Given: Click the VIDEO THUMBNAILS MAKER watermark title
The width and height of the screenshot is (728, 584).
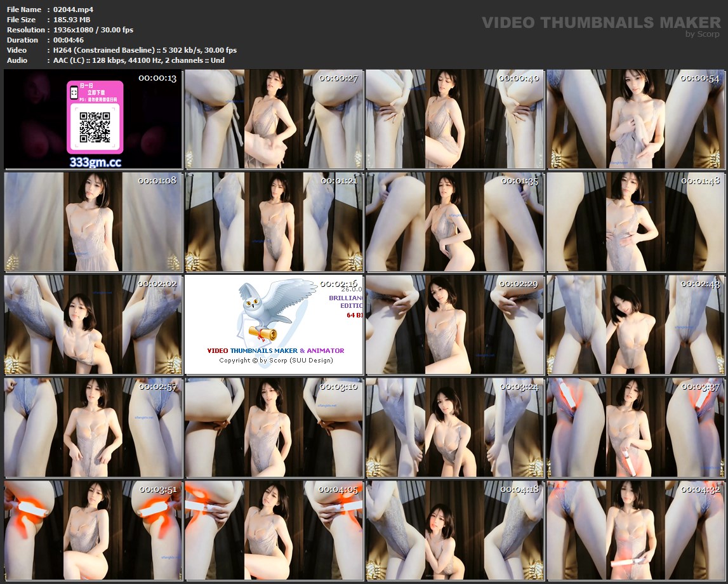Looking at the screenshot, I should pyautogui.click(x=600, y=23).
